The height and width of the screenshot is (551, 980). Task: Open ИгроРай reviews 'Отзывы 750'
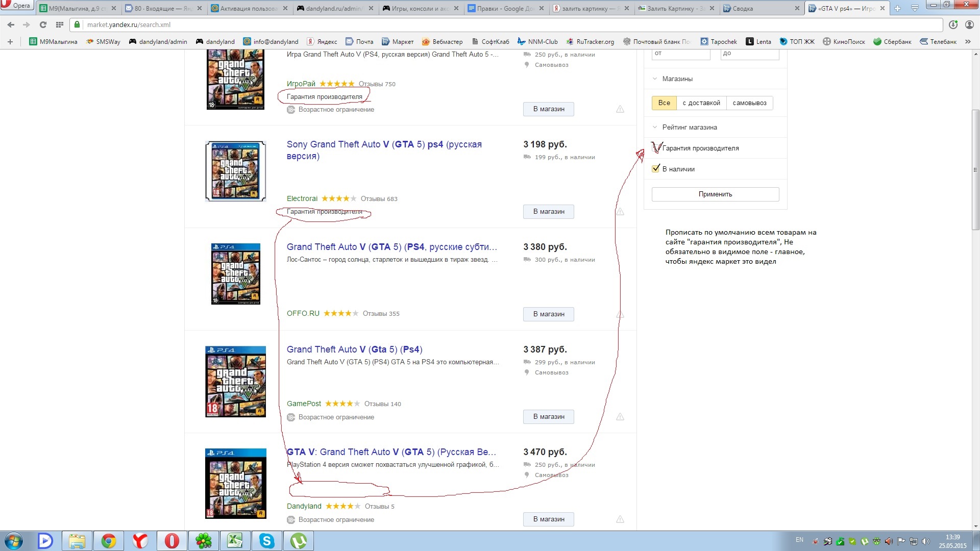coord(377,84)
